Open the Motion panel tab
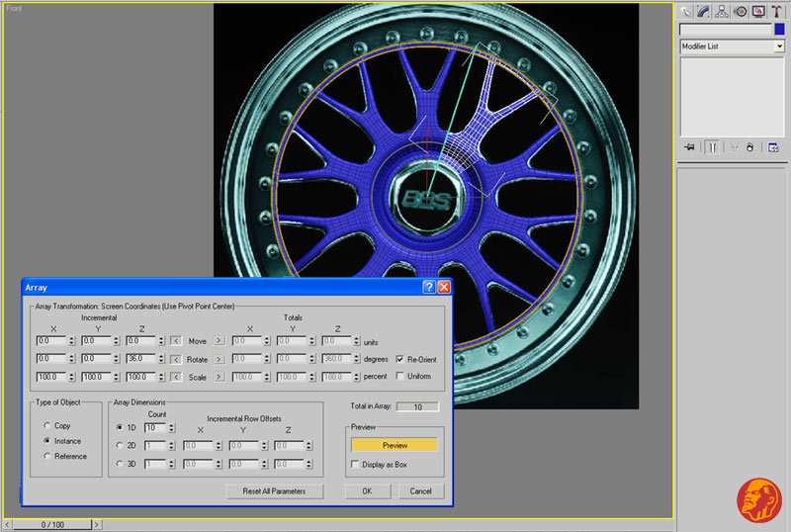 (x=740, y=11)
